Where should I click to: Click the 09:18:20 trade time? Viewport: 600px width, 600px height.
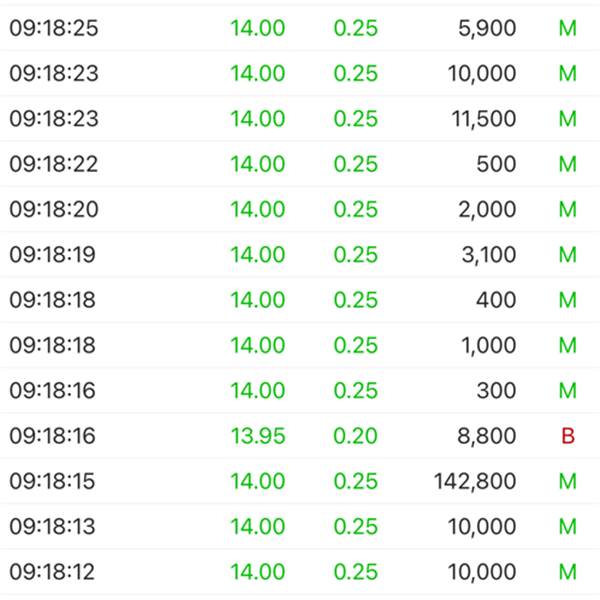(54, 209)
